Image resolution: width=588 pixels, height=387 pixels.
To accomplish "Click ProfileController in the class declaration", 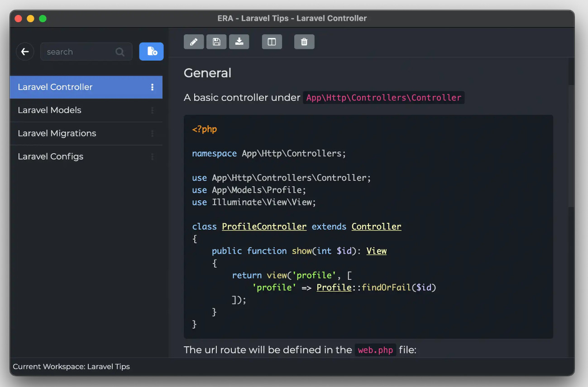I will (x=264, y=227).
